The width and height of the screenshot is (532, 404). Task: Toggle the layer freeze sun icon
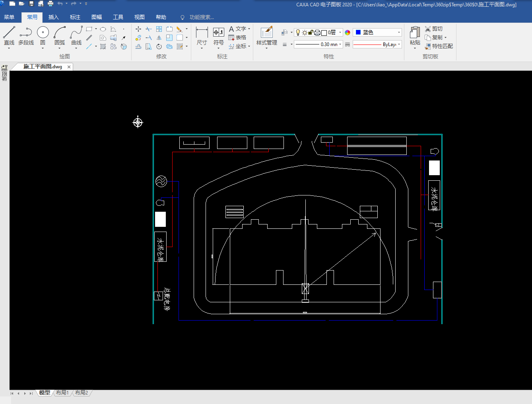click(x=305, y=33)
